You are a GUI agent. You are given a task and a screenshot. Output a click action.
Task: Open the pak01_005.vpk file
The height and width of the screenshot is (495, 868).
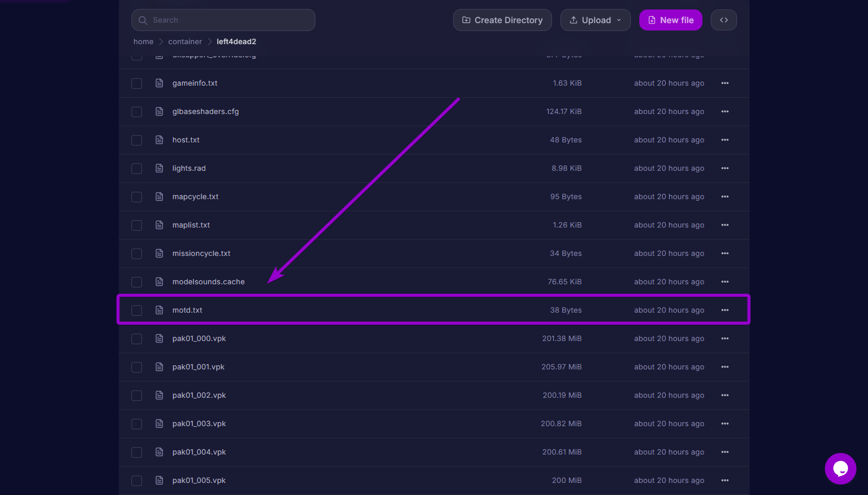199,480
